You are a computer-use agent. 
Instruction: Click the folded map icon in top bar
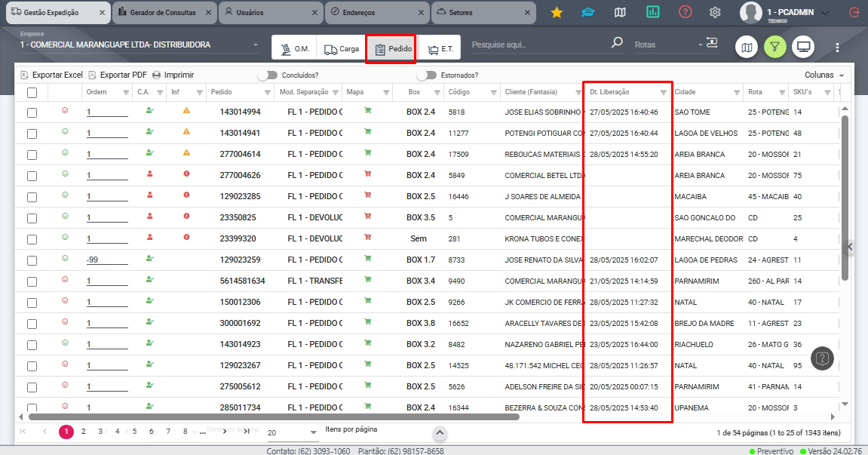(620, 12)
